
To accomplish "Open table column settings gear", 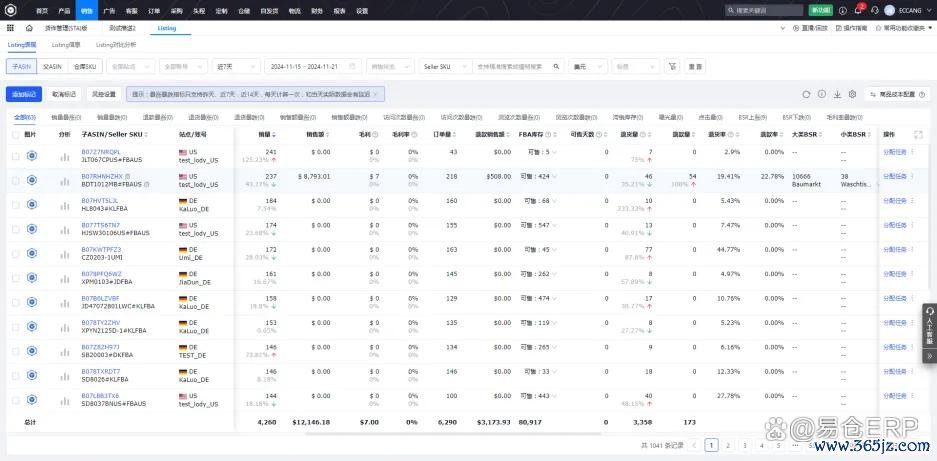I will [x=853, y=94].
